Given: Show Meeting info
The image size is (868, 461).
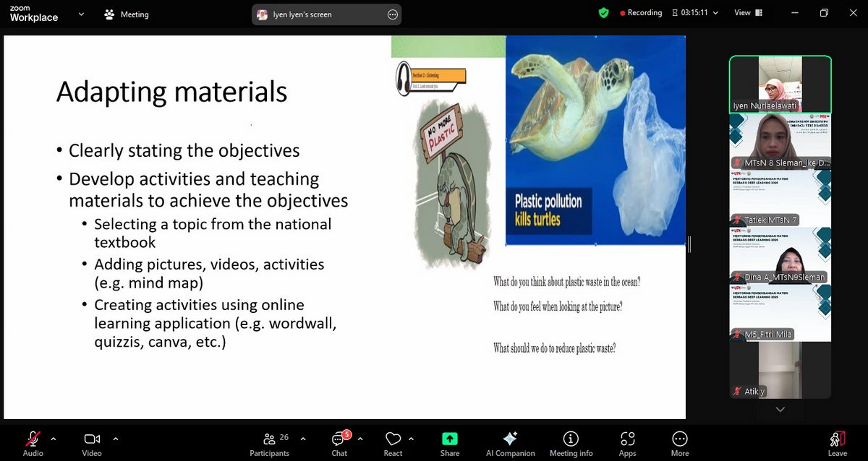Looking at the screenshot, I should 571,439.
